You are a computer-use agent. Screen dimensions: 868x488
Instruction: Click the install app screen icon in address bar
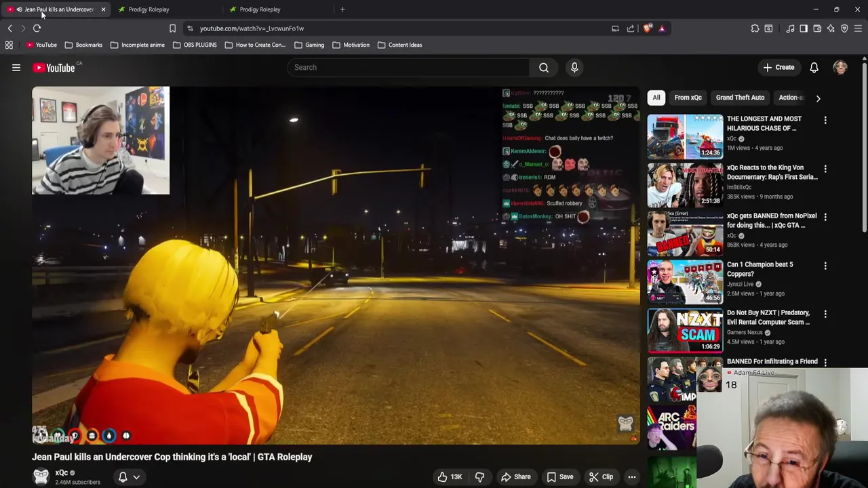[x=615, y=28]
